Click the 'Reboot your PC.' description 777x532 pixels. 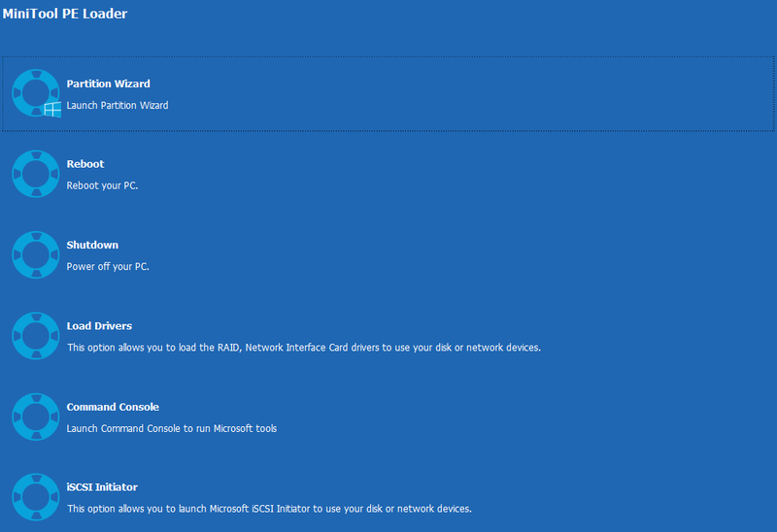point(102,185)
